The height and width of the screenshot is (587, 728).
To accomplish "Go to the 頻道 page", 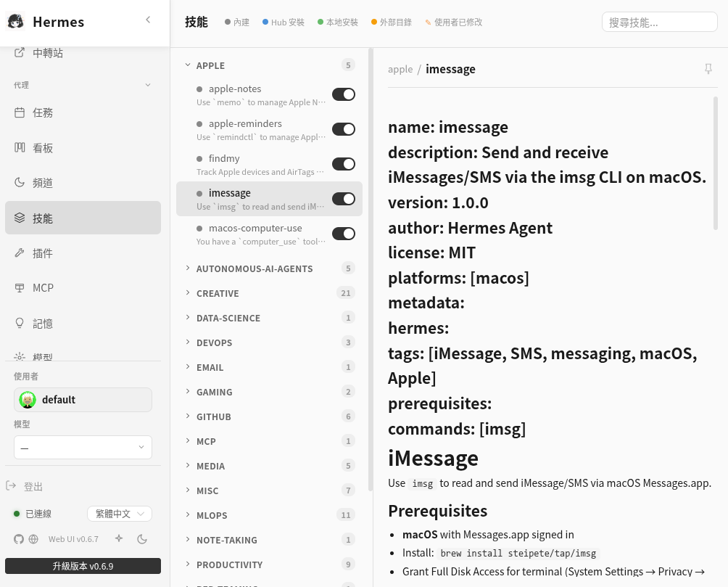I will coord(83,183).
